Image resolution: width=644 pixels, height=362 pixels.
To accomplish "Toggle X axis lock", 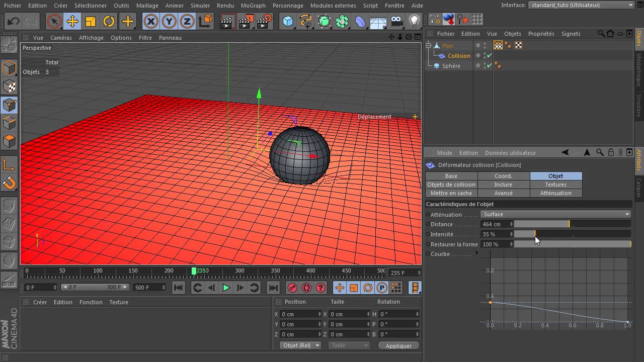I will 151,21.
